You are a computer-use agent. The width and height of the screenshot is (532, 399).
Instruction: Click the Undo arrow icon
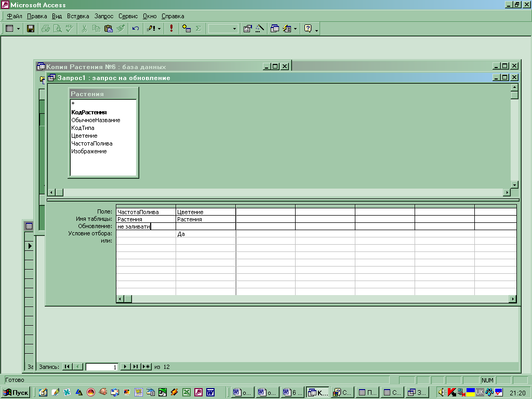pyautogui.click(x=136, y=29)
